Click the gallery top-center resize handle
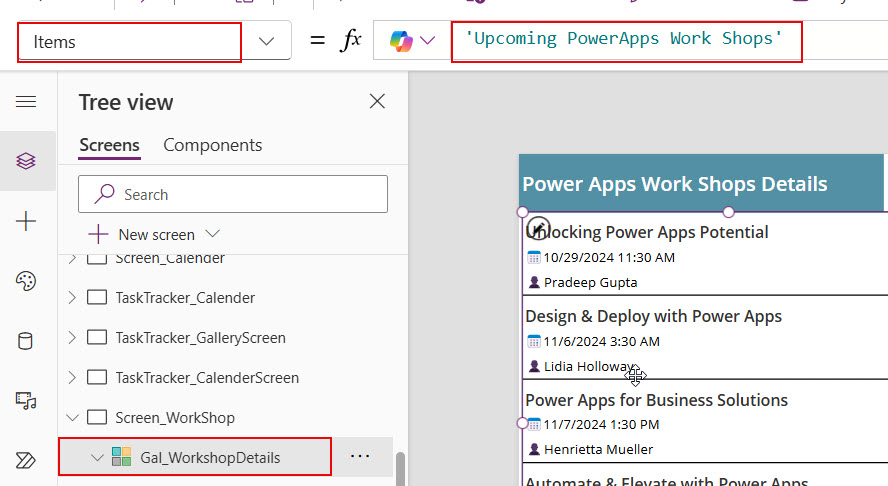Viewport: 888px width, 486px height. (x=728, y=212)
